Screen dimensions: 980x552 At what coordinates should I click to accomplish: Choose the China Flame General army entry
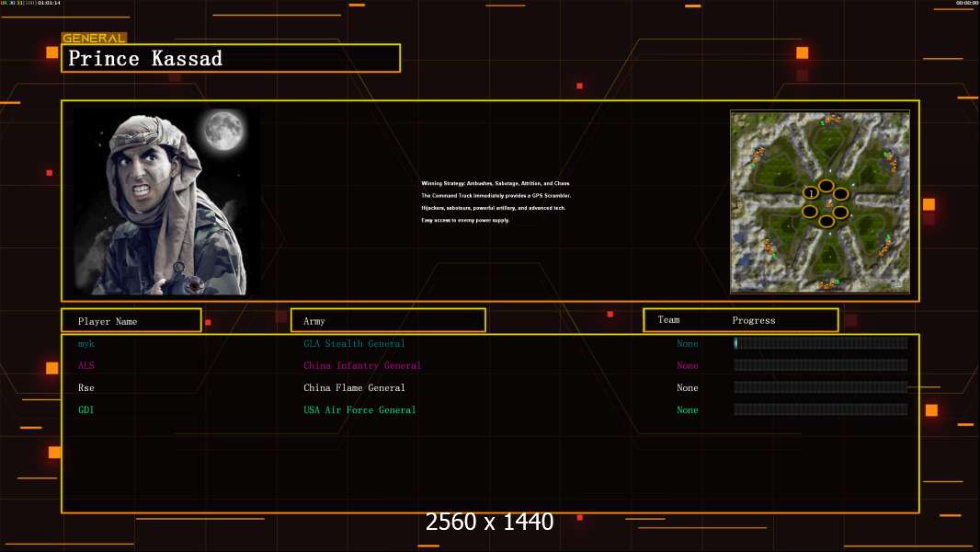tap(354, 387)
